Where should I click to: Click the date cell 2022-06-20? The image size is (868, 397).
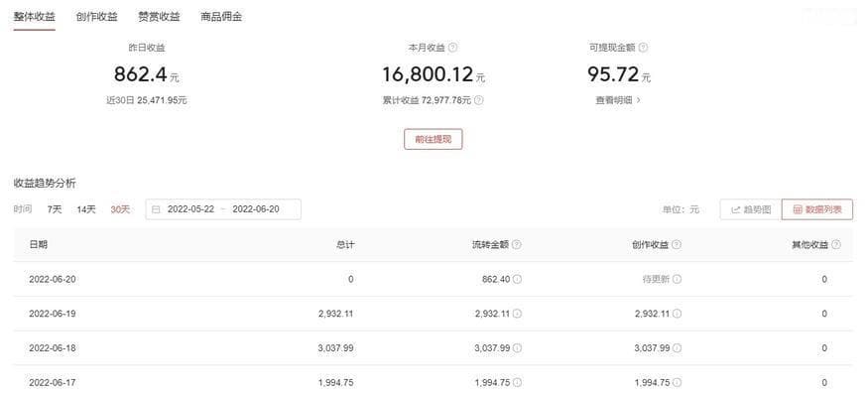(53, 279)
